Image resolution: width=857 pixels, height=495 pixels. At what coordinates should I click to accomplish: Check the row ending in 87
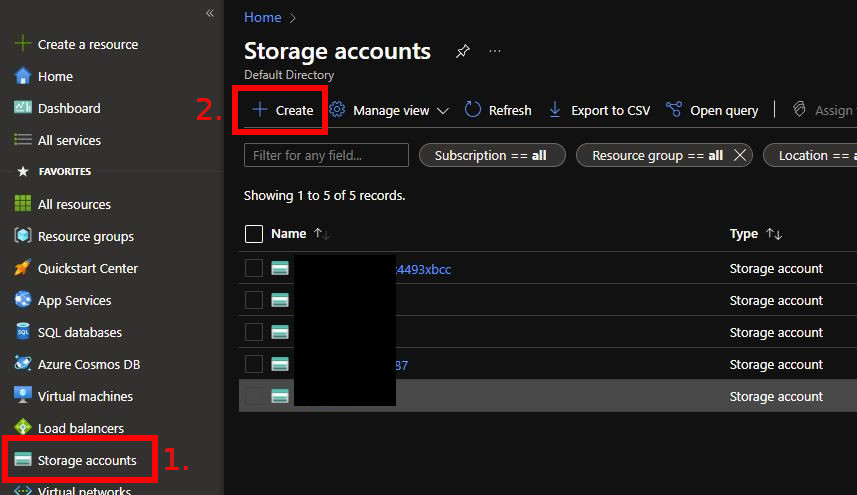tap(254, 364)
